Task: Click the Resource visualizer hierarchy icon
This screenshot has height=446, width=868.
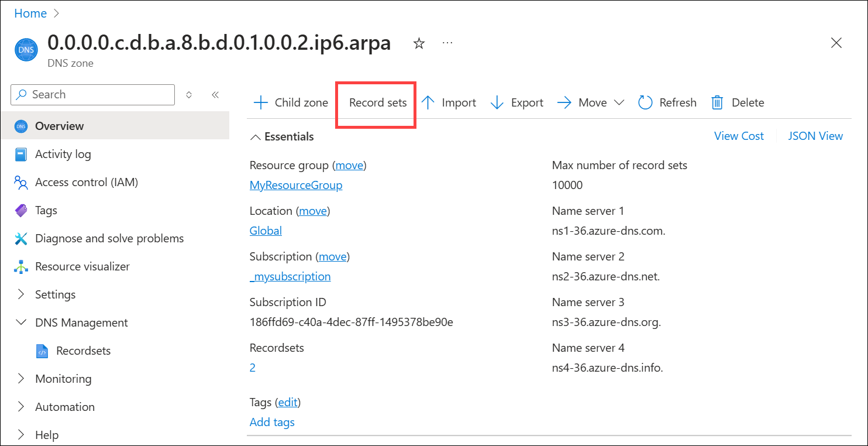Action: [x=21, y=267]
